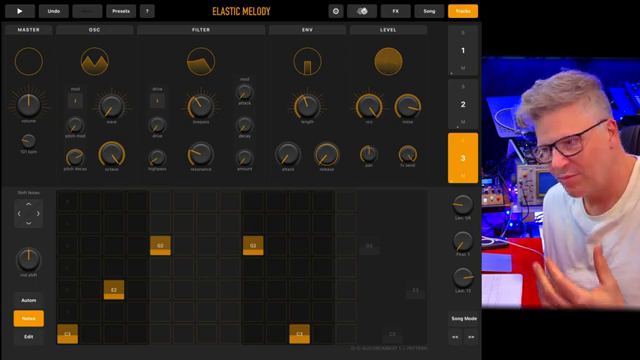640x360 pixels.
Task: Click the filter mod amount knob
Action: pos(244,158)
